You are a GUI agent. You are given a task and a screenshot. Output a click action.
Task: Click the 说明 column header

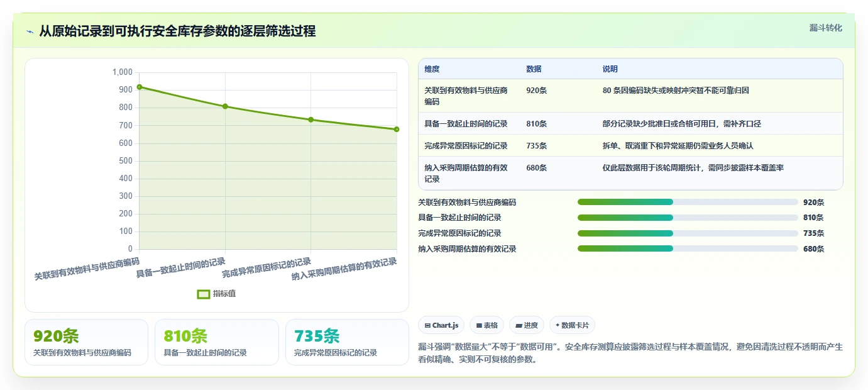(x=610, y=69)
